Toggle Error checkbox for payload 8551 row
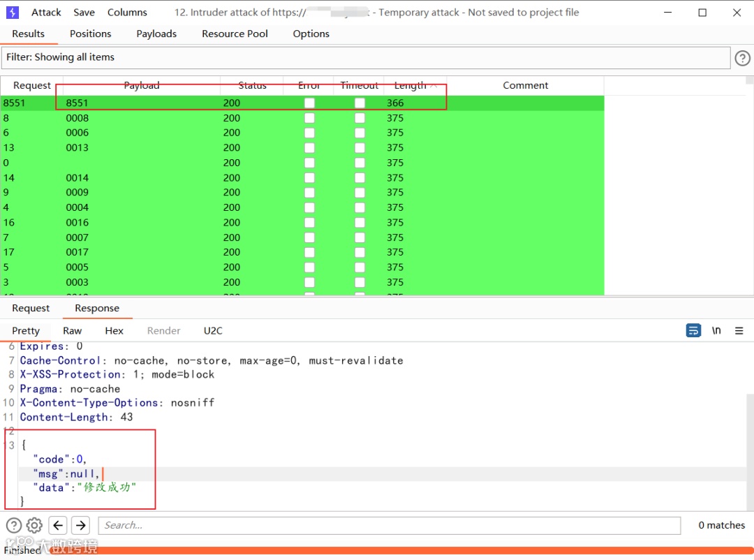This screenshot has height=560, width=754. [x=310, y=103]
